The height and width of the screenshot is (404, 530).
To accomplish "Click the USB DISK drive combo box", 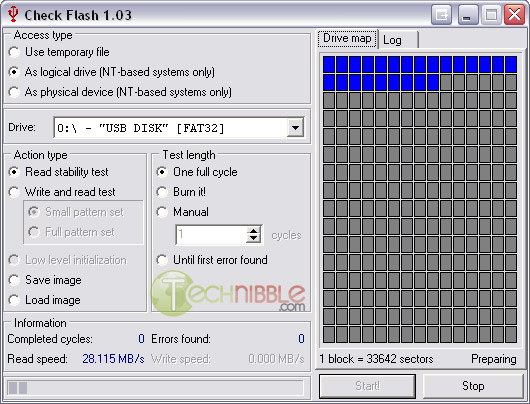I will 179,128.
